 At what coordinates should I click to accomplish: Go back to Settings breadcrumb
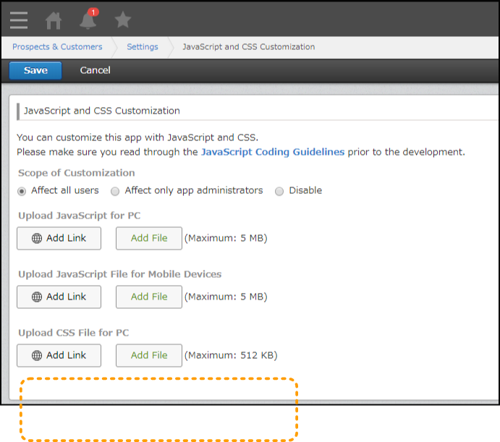tap(142, 47)
